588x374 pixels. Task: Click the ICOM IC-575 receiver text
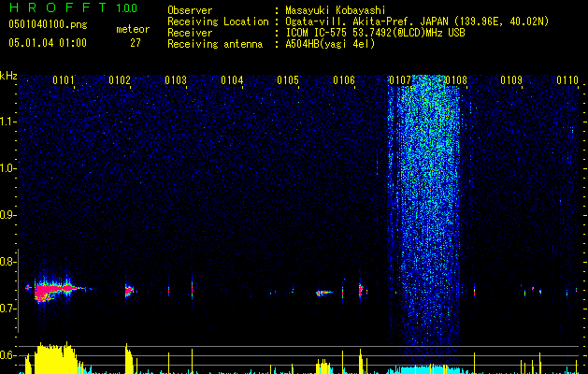tap(375, 33)
